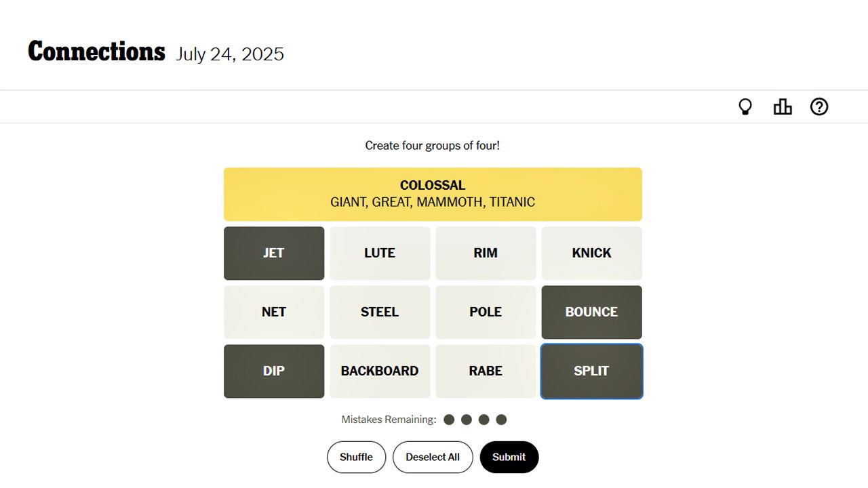Select the RIM tile

coord(486,253)
